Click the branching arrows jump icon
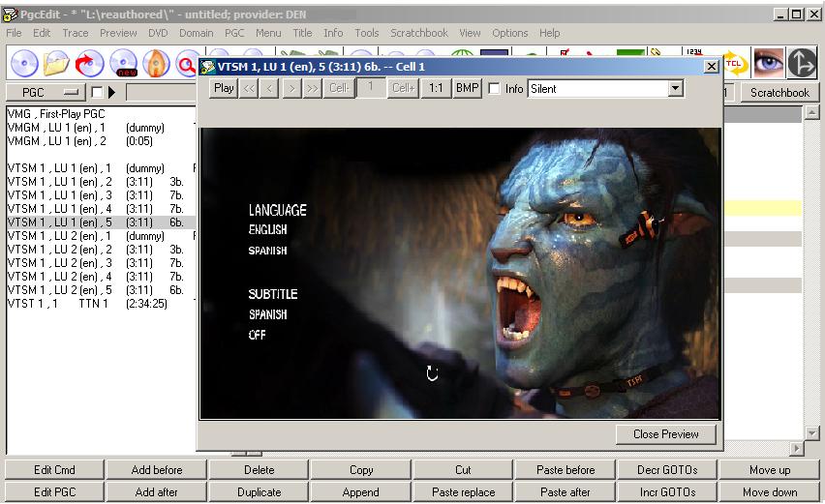This screenshot has height=504, width=825. [802, 63]
